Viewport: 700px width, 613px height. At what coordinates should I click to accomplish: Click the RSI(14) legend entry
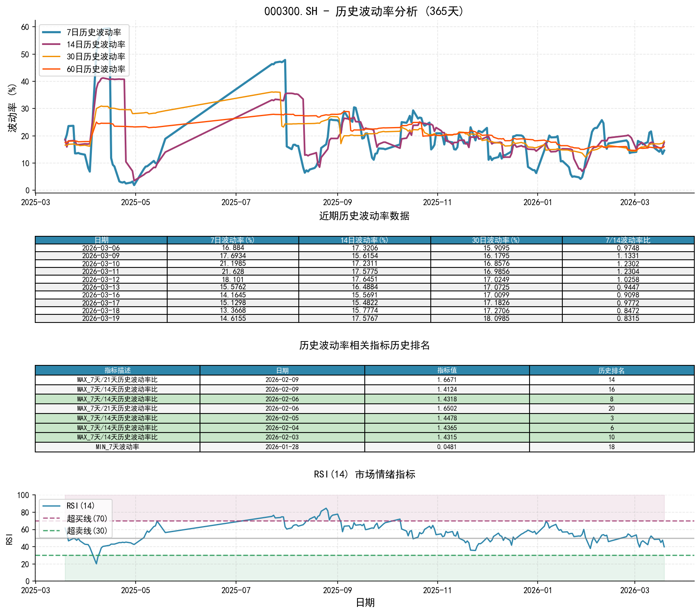(80, 506)
